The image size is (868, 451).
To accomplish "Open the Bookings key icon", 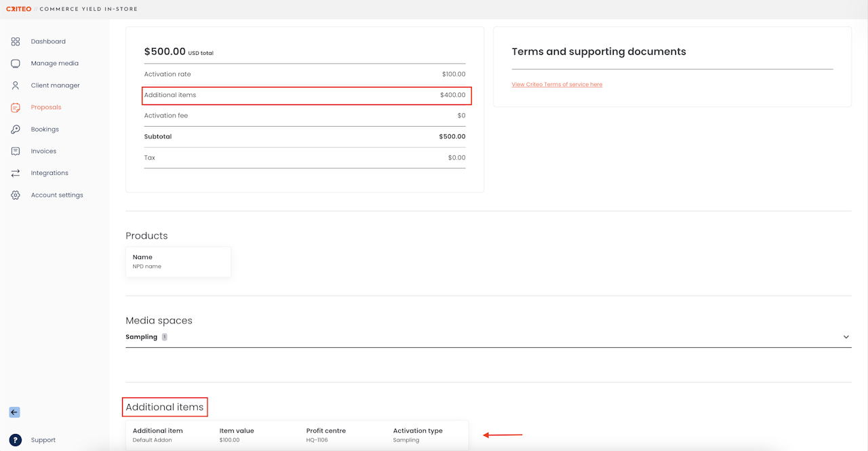I will (x=16, y=129).
